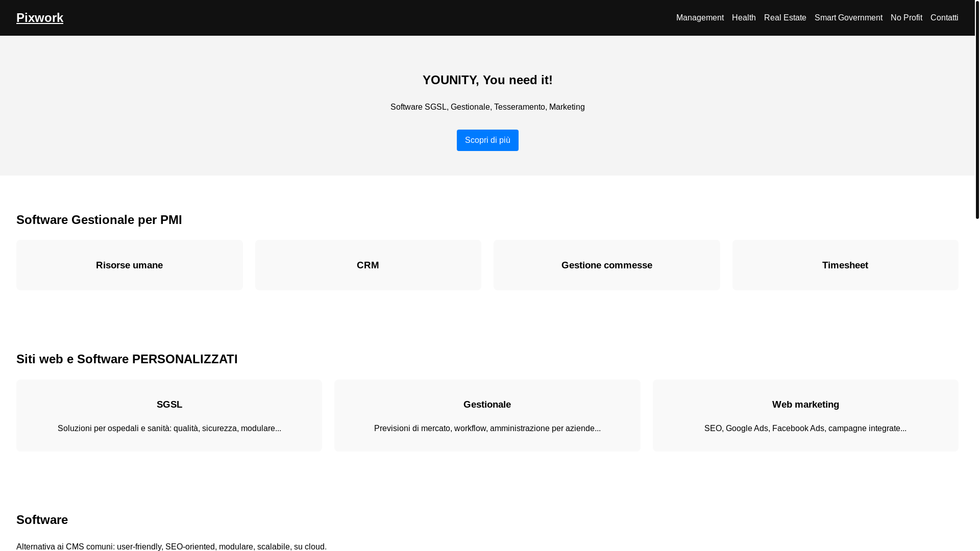The width and height of the screenshot is (980, 551).
Task: Open the Contatti page
Action: click(944, 18)
